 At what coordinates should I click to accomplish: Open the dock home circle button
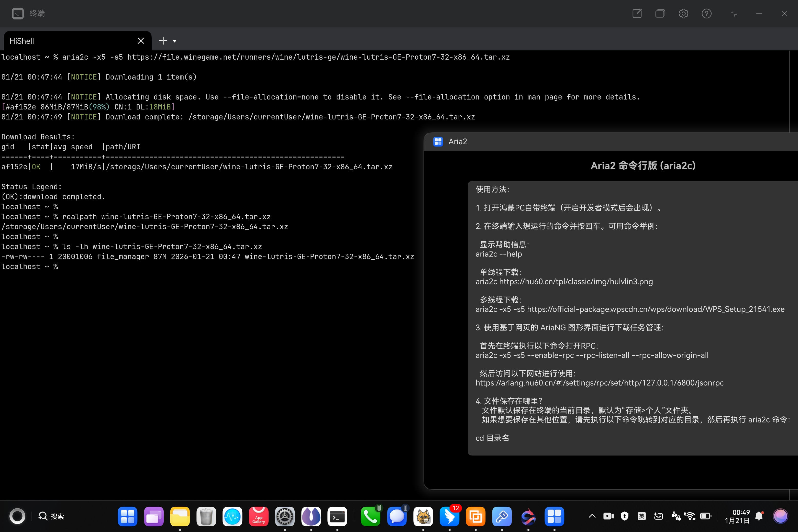pos(17,516)
